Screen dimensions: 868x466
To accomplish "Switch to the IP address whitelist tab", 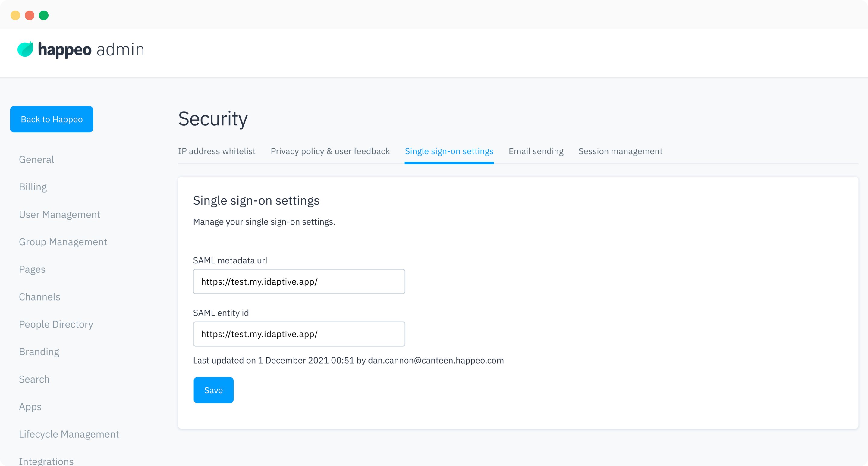I will click(x=217, y=151).
